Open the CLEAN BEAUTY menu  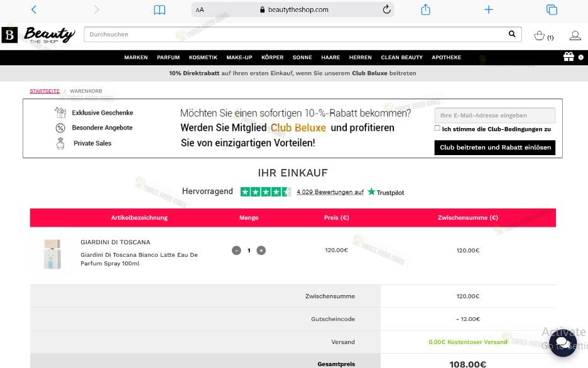(401, 57)
